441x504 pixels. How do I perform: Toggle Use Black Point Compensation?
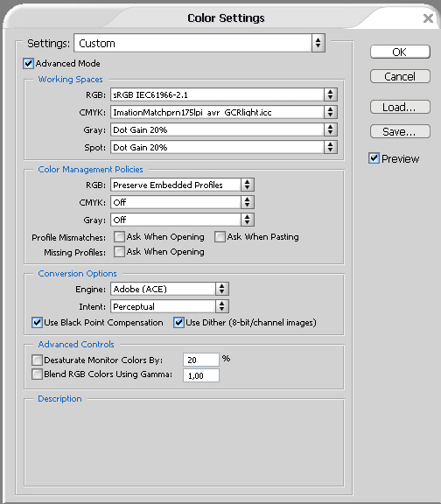(37, 322)
